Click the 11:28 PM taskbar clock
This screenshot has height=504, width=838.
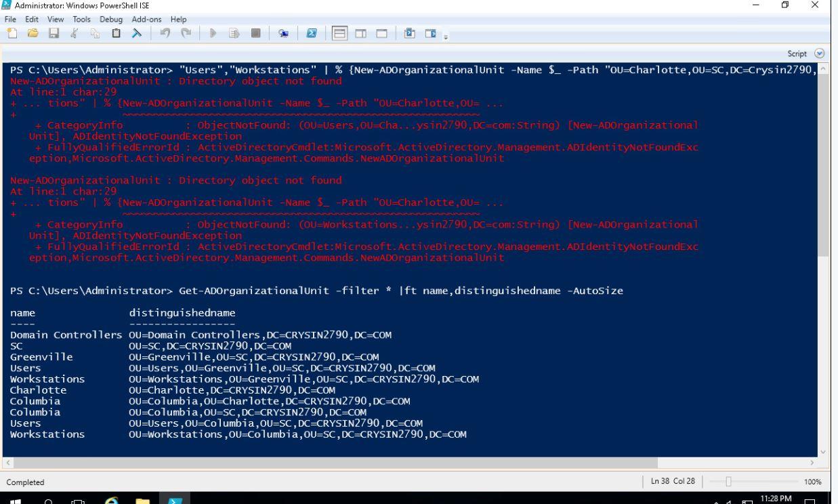(777, 500)
